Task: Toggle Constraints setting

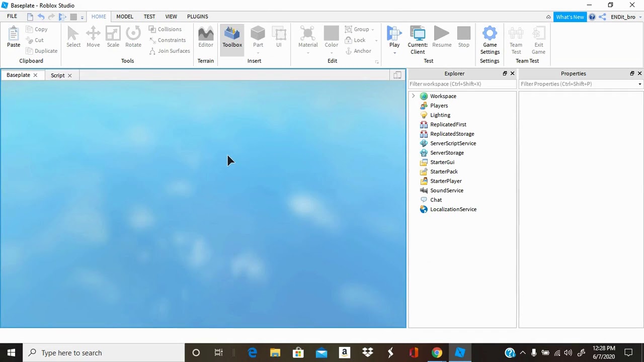Action: coord(168,40)
